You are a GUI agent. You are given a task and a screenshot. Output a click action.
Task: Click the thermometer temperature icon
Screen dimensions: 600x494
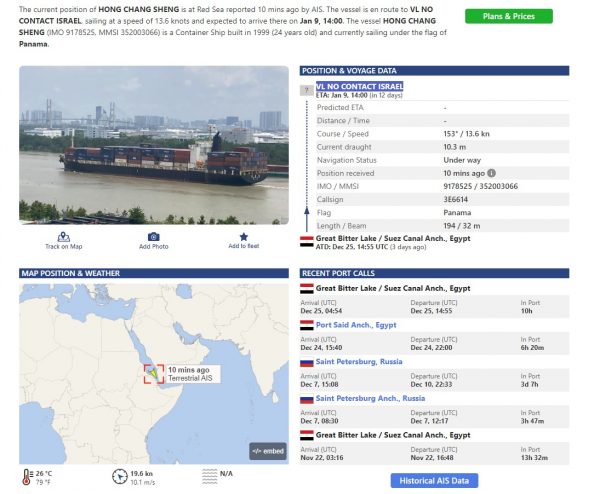26,476
